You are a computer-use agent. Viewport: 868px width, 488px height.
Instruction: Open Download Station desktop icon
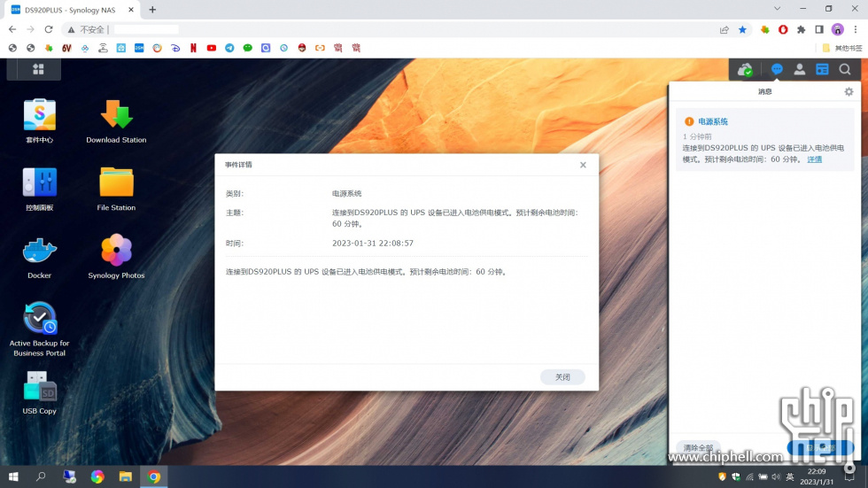pos(116,121)
